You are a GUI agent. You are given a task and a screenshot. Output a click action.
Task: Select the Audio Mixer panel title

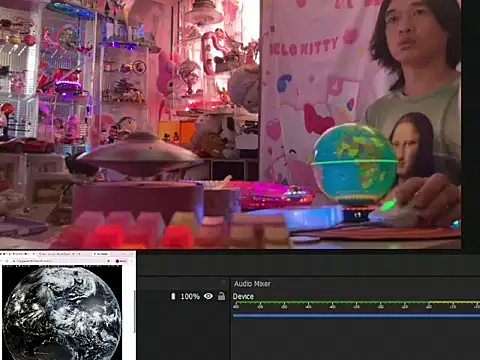252,284
